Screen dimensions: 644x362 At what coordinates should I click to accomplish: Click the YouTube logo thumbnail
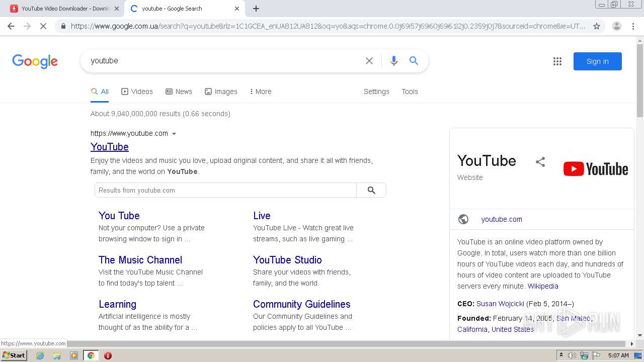[x=596, y=169]
